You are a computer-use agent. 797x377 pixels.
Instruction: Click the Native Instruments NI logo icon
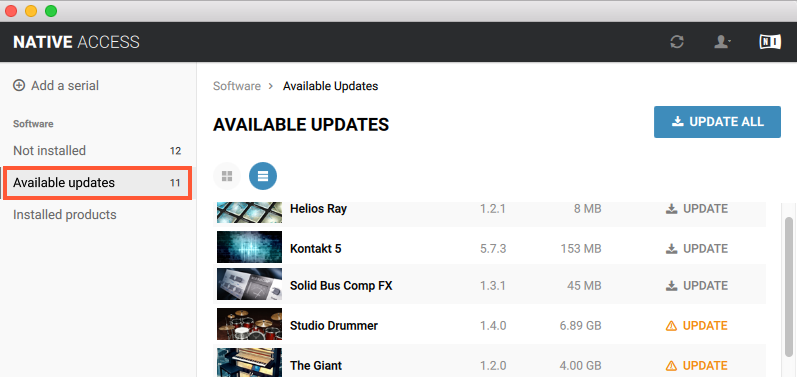pyautogui.click(x=770, y=42)
